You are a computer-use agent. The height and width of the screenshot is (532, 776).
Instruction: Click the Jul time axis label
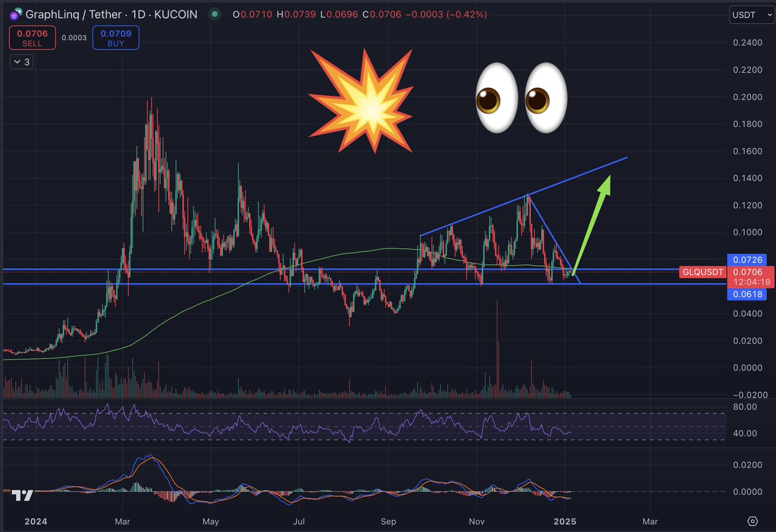click(299, 520)
